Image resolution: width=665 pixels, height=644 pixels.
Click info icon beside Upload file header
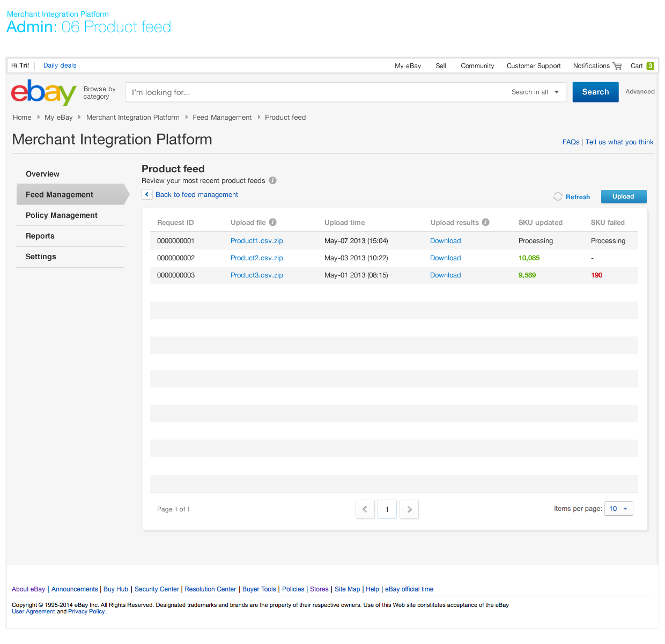click(272, 222)
